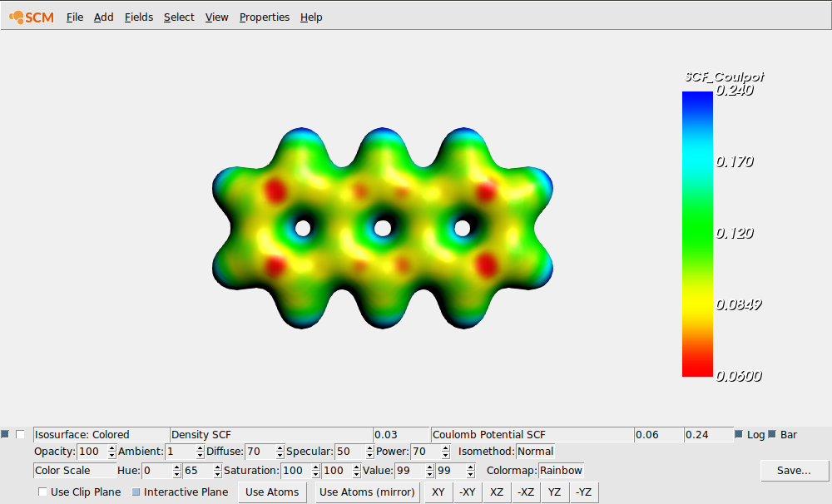This screenshot has height=504, width=832.
Task: Click the Save... button
Action: click(x=794, y=470)
